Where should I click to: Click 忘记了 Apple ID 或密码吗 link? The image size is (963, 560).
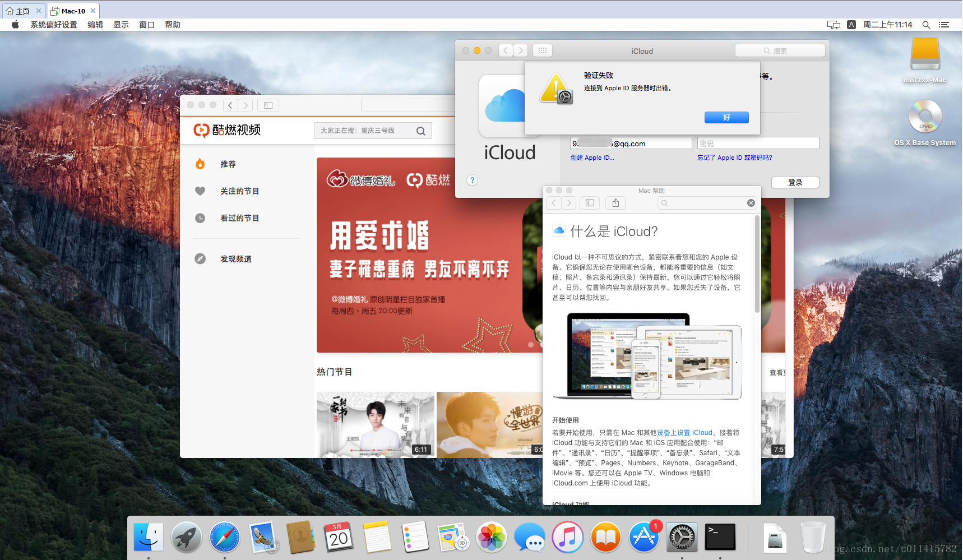735,158
